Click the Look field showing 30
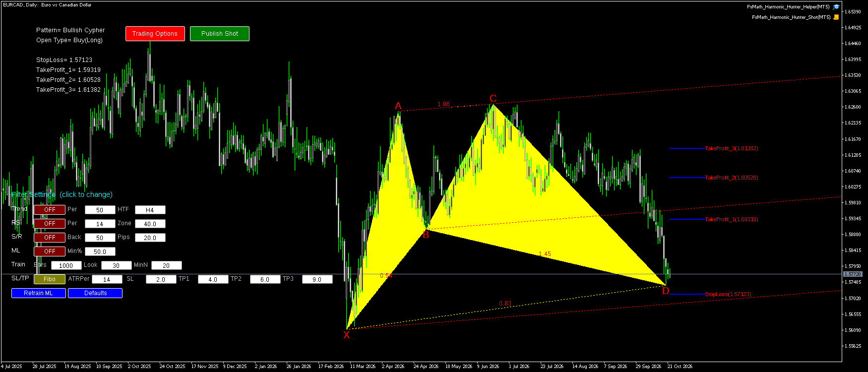Viewport: 868px width, 372px height. click(117, 265)
